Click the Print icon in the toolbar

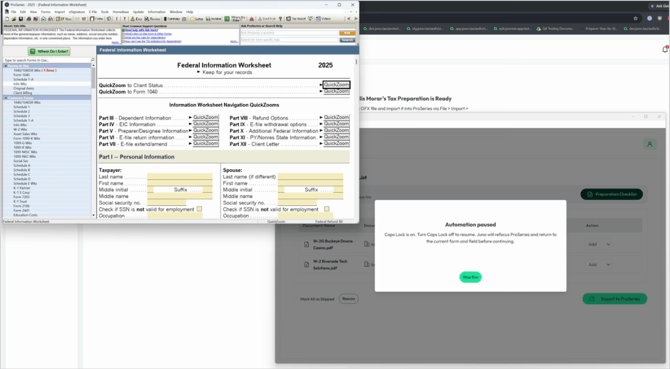pos(29,19)
